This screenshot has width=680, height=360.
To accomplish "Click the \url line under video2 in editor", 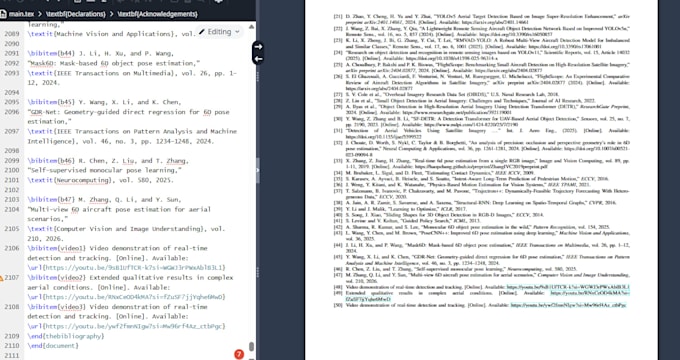I will 127,297.
